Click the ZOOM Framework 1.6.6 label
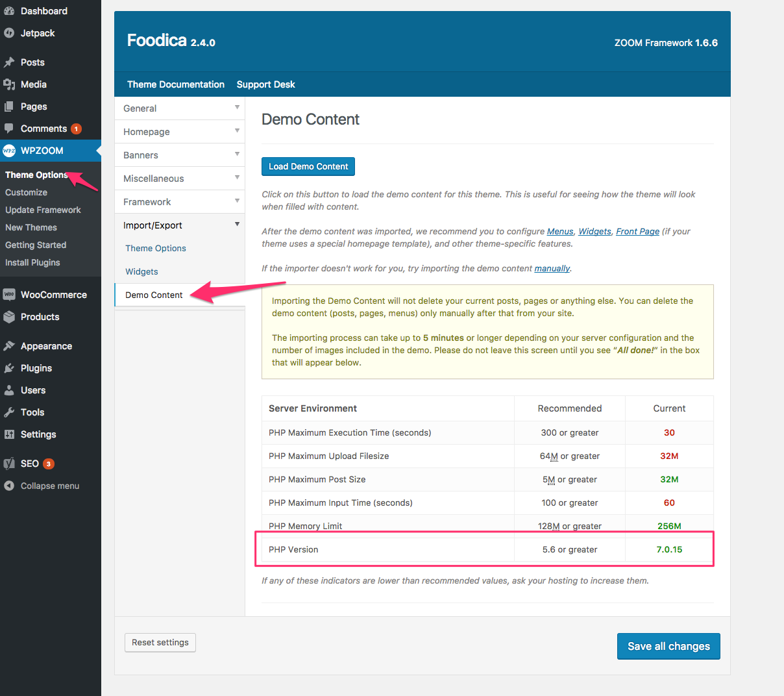784x696 pixels. [x=666, y=43]
